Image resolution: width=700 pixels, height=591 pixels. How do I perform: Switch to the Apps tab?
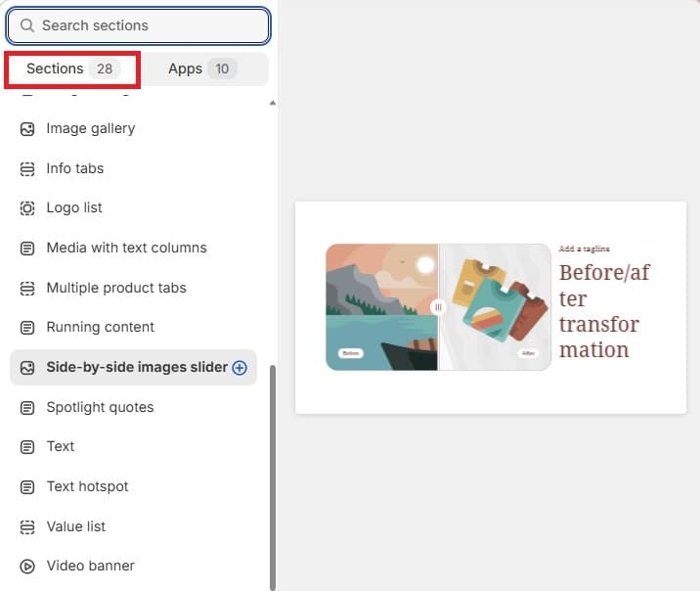coord(202,68)
